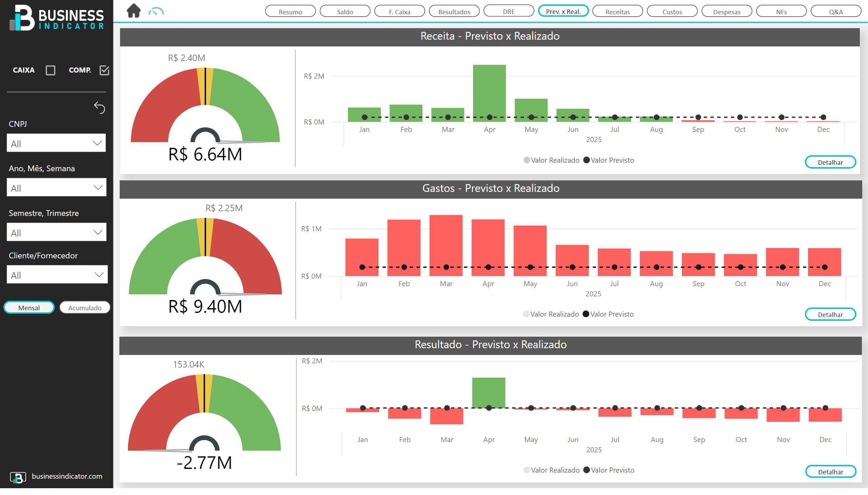Uncheck the COMP. checkbox
868x495 pixels.
pyautogui.click(x=104, y=71)
